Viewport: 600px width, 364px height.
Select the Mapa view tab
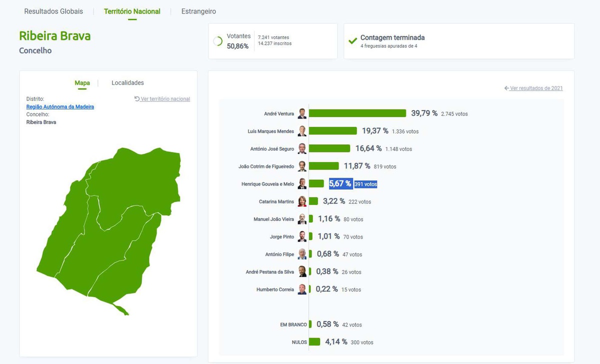click(x=82, y=82)
